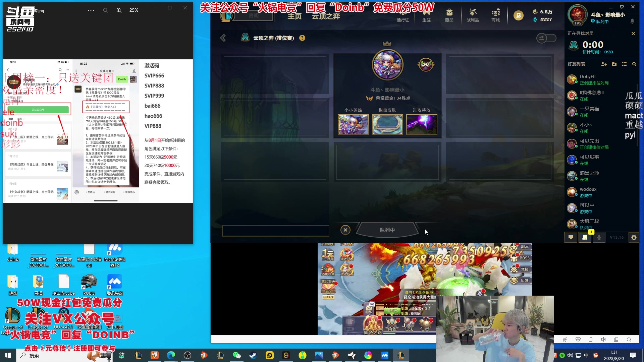Screen dimensions: 644x362
Task: Click the notification bell under profile
Action: click(632, 21)
